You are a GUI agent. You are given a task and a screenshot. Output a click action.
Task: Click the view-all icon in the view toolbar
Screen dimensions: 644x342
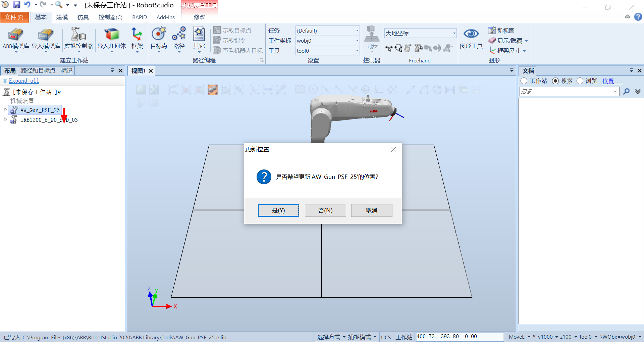[x=141, y=89]
